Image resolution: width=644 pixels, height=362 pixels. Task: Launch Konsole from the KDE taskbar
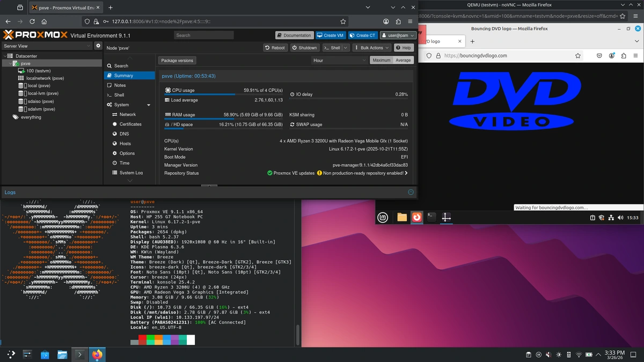(x=79, y=354)
